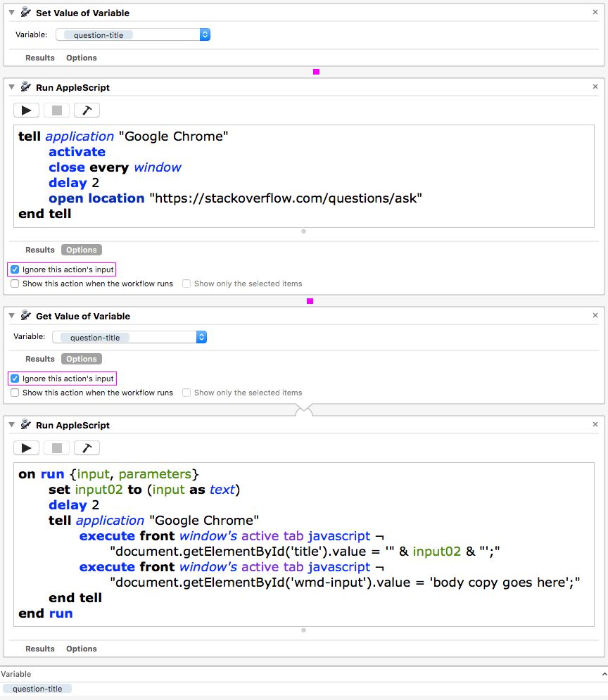608x700 pixels.
Task: Remove the Set Value of Variable action
Action: (595, 12)
